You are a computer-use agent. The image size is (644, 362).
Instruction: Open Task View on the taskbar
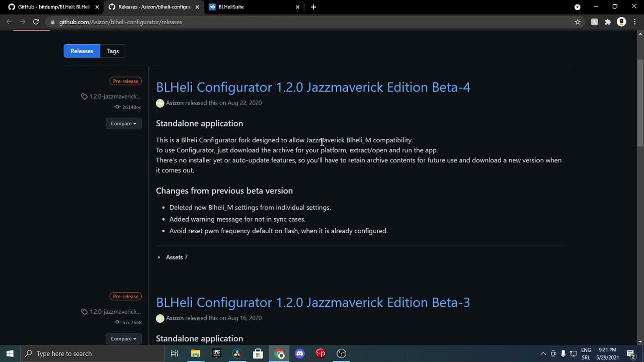coord(174,353)
